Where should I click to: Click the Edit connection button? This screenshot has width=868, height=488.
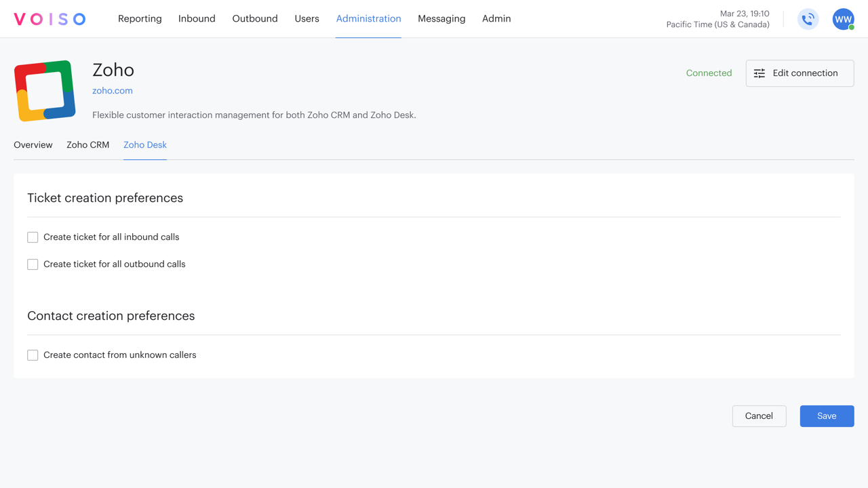[800, 73]
